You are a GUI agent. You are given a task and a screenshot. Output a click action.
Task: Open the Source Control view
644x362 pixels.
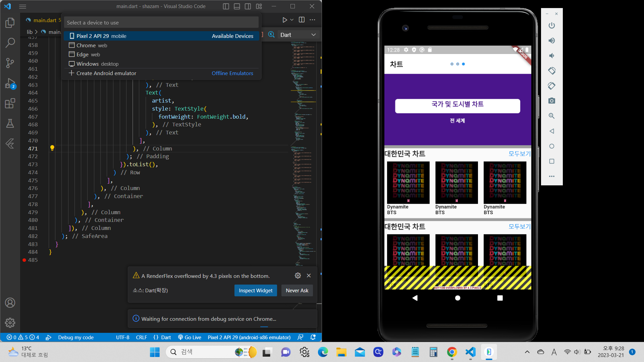pyautogui.click(x=10, y=63)
